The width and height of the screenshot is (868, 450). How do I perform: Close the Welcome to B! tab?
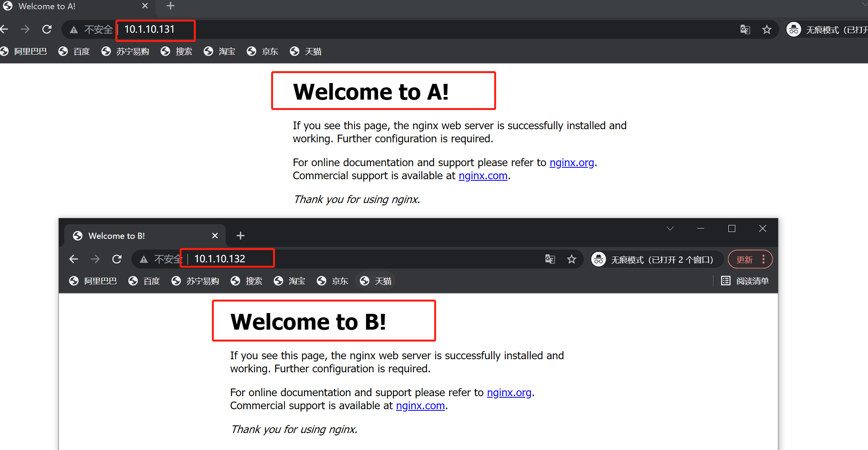pyautogui.click(x=215, y=235)
